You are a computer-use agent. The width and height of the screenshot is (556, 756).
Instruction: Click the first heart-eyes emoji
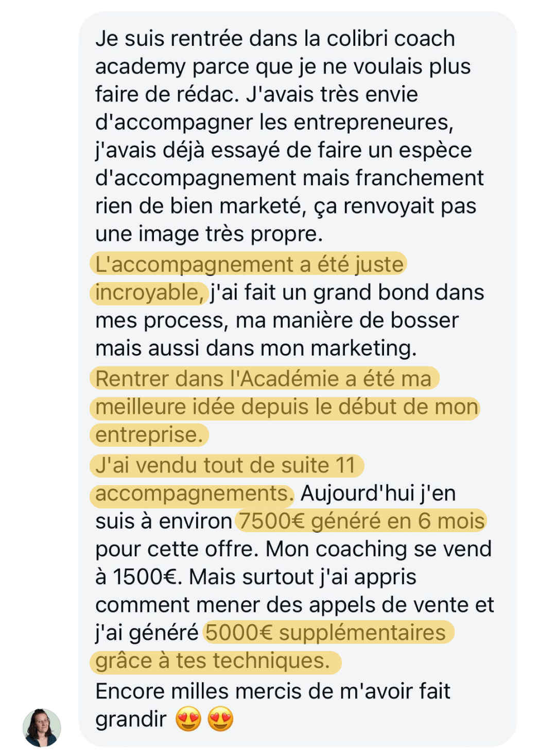(188, 719)
